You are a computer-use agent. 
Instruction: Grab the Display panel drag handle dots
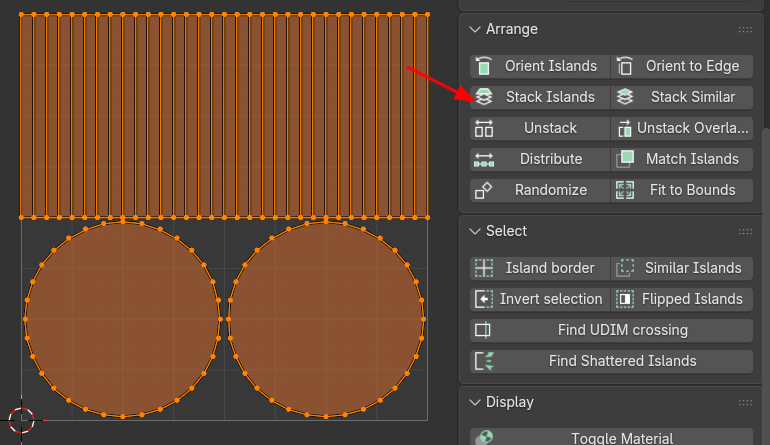[745, 403]
